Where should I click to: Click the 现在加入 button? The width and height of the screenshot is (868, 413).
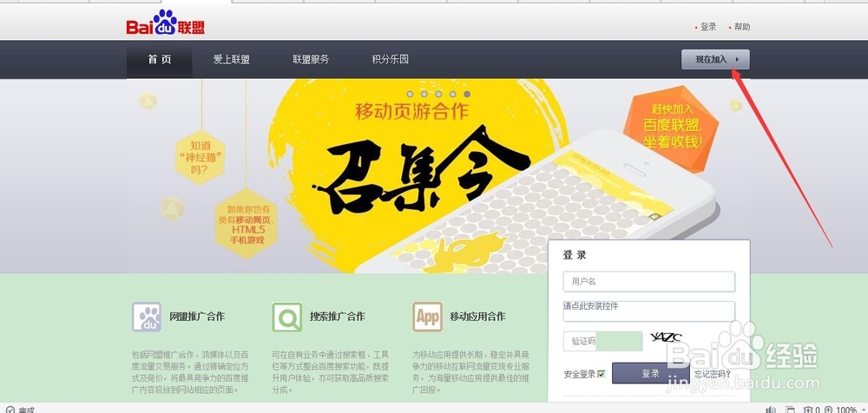click(x=715, y=59)
